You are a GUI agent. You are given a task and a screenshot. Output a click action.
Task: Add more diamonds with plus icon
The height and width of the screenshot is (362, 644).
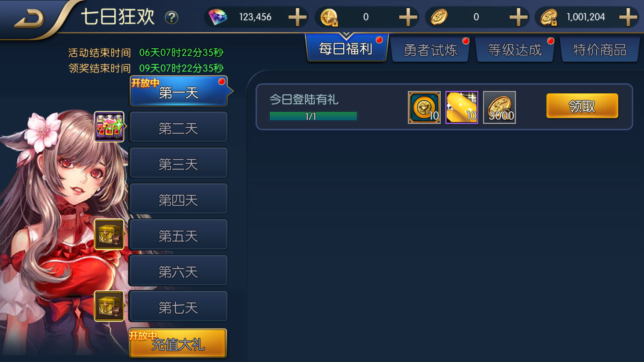(297, 17)
